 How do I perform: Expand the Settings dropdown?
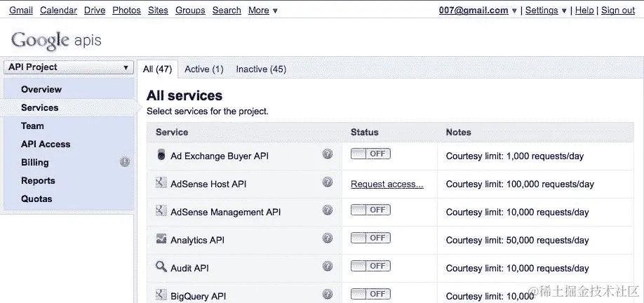[546, 11]
